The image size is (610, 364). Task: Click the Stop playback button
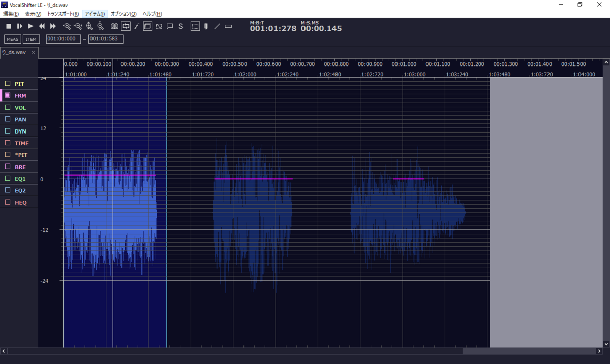point(9,26)
